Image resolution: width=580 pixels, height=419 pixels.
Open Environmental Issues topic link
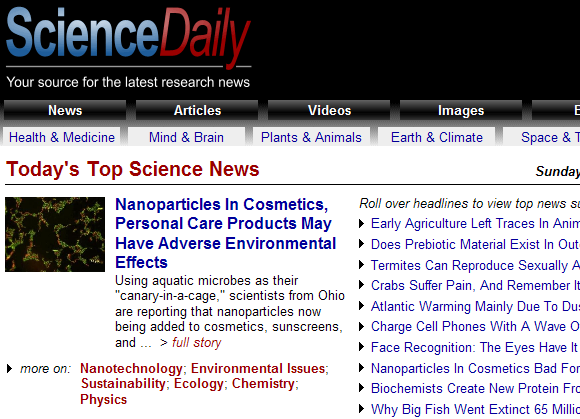coord(258,368)
